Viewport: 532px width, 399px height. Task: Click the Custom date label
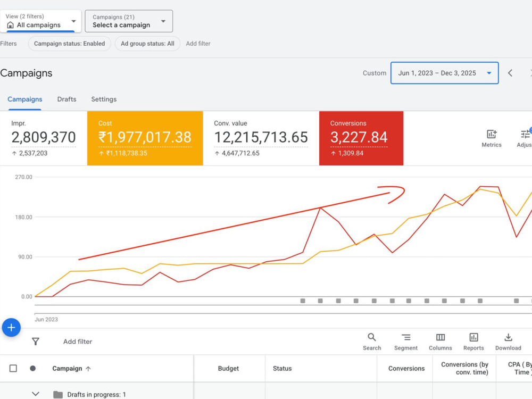click(x=375, y=73)
